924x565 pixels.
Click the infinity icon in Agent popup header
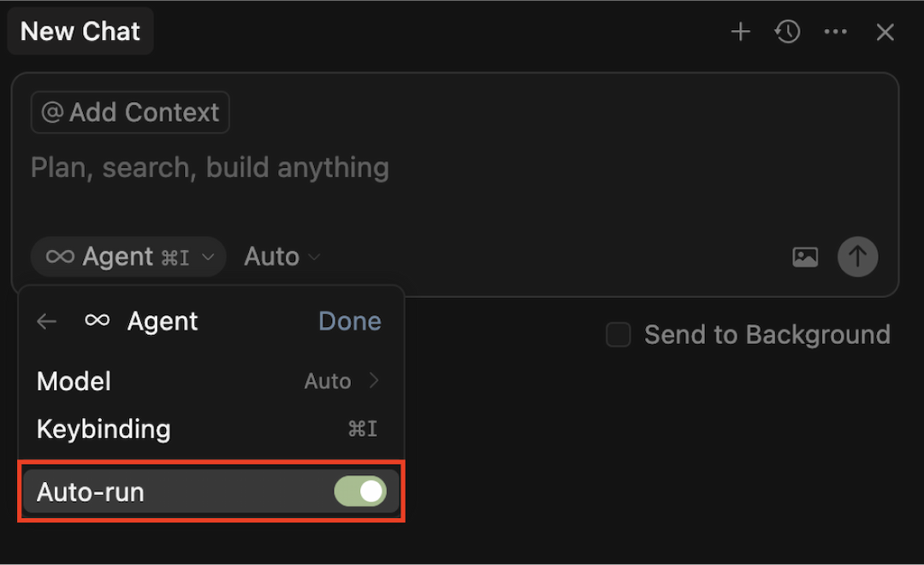(98, 321)
